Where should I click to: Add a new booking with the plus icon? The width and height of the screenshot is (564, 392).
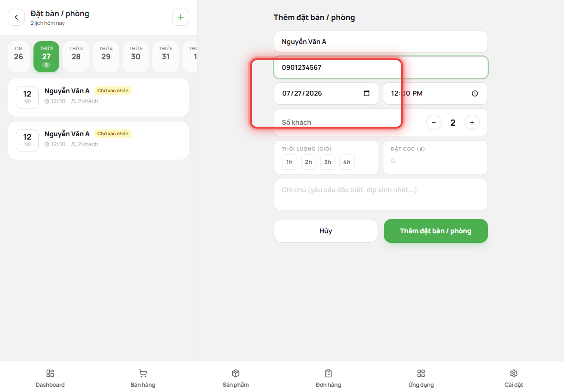181,17
